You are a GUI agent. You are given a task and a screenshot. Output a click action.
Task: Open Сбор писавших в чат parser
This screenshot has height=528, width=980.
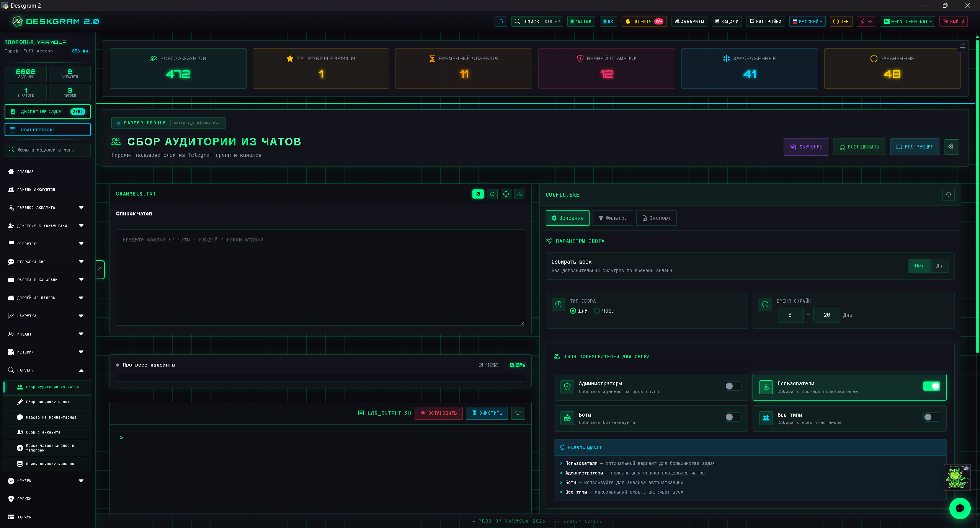[47, 402]
